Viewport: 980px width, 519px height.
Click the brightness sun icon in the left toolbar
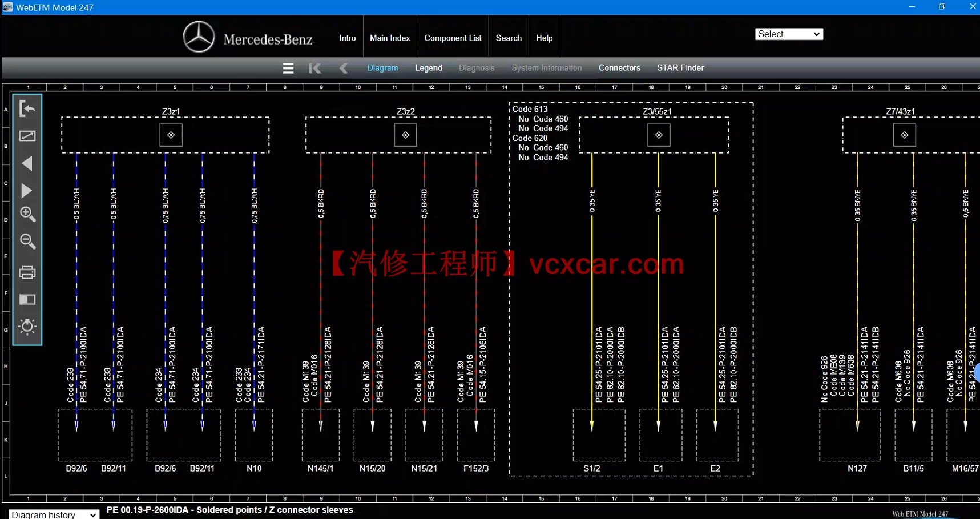tap(27, 327)
